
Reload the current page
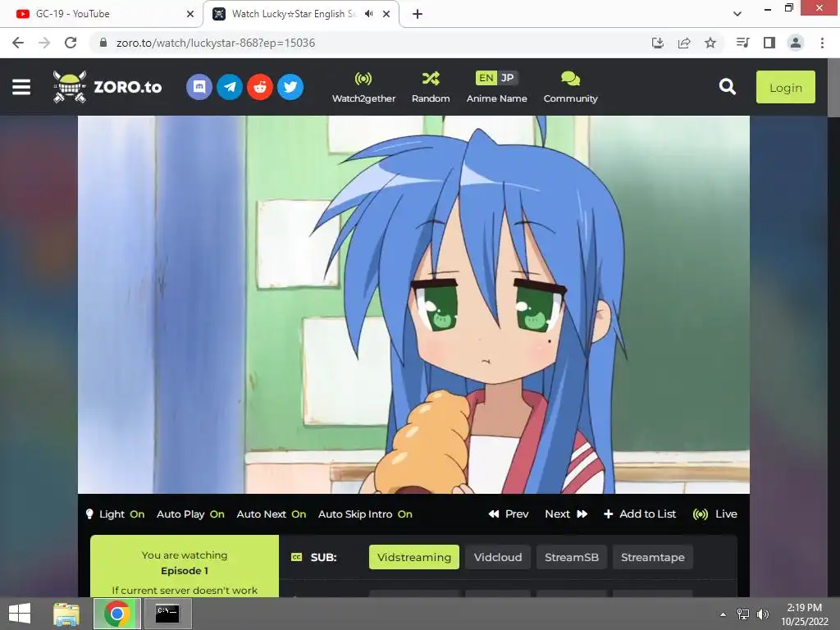71,43
